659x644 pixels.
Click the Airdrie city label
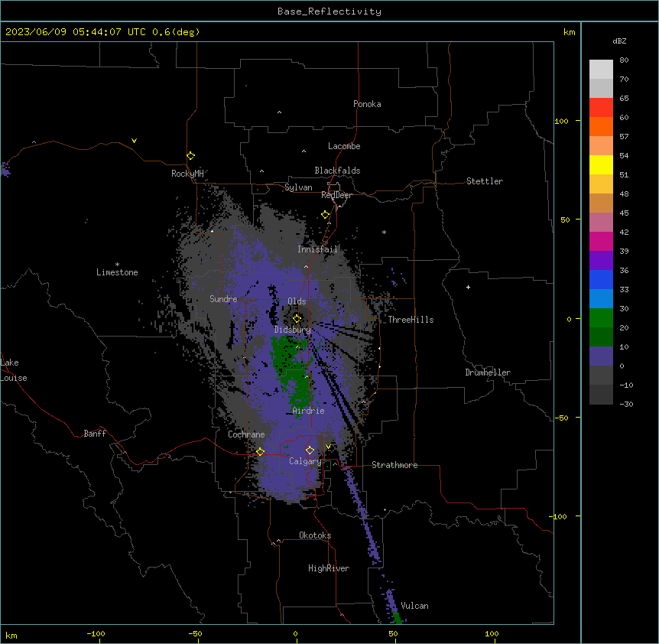[308, 411]
